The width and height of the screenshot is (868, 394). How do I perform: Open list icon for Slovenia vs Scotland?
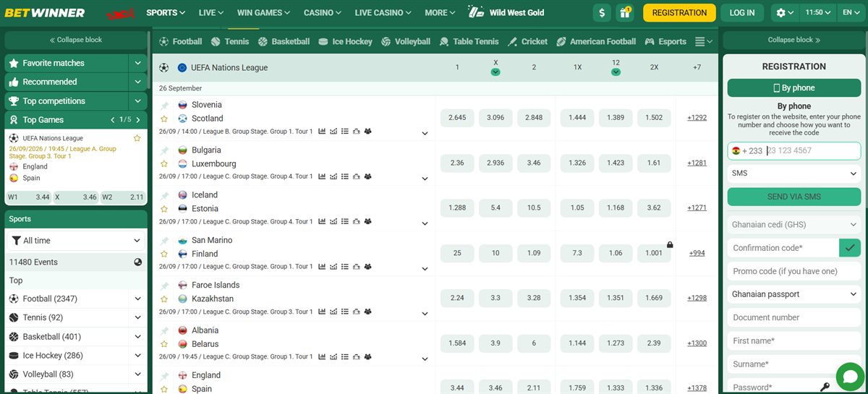pos(344,132)
